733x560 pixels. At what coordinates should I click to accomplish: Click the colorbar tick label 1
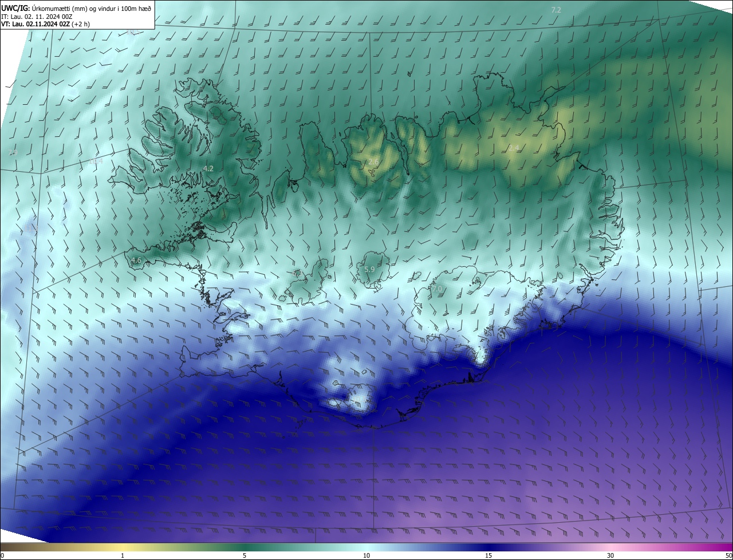tap(123, 555)
